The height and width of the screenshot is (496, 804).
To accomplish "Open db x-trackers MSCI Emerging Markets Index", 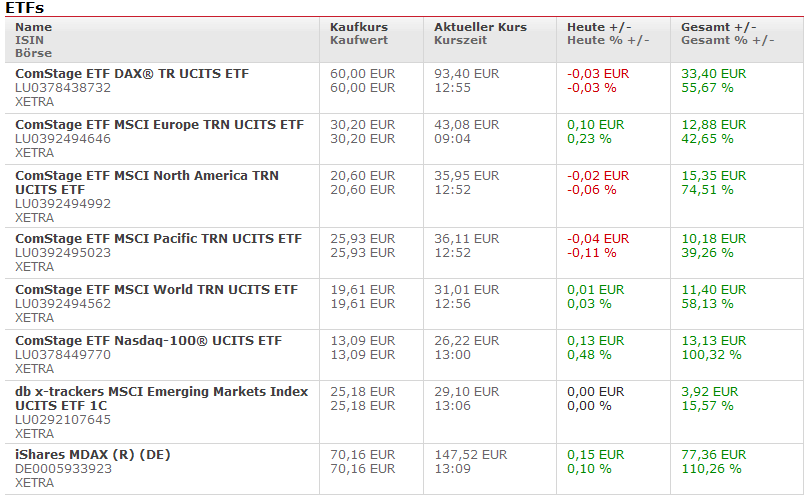I will coord(161,392).
